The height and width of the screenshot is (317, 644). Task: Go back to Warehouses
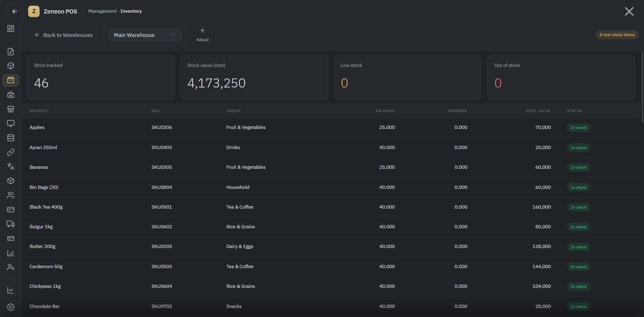coord(64,35)
